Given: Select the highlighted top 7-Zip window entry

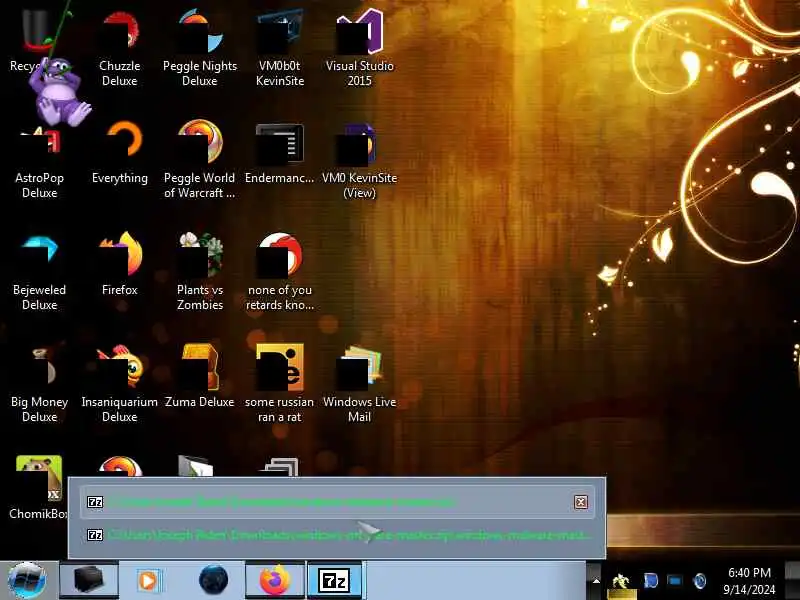Looking at the screenshot, I should (337, 502).
